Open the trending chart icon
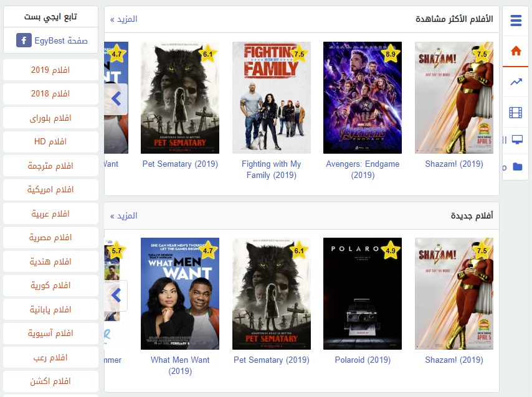 (515, 82)
